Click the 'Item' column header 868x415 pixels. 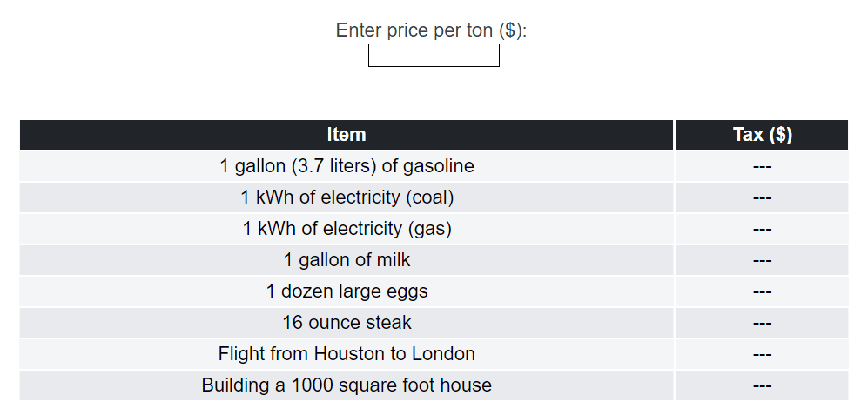point(347,135)
